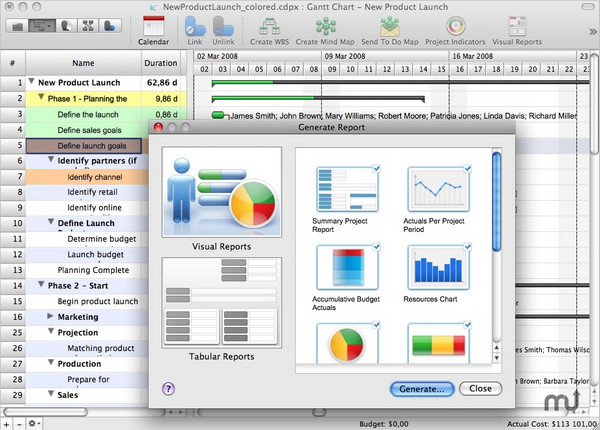Image resolution: width=600 pixels, height=430 pixels.
Task: Click the Link tasks icon
Action: click(197, 30)
